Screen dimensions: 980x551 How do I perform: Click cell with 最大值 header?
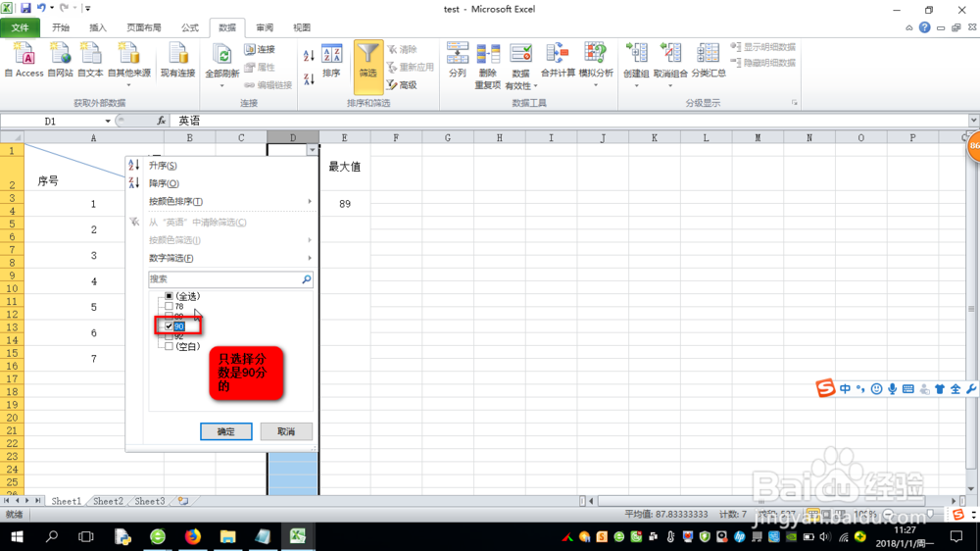click(x=345, y=167)
